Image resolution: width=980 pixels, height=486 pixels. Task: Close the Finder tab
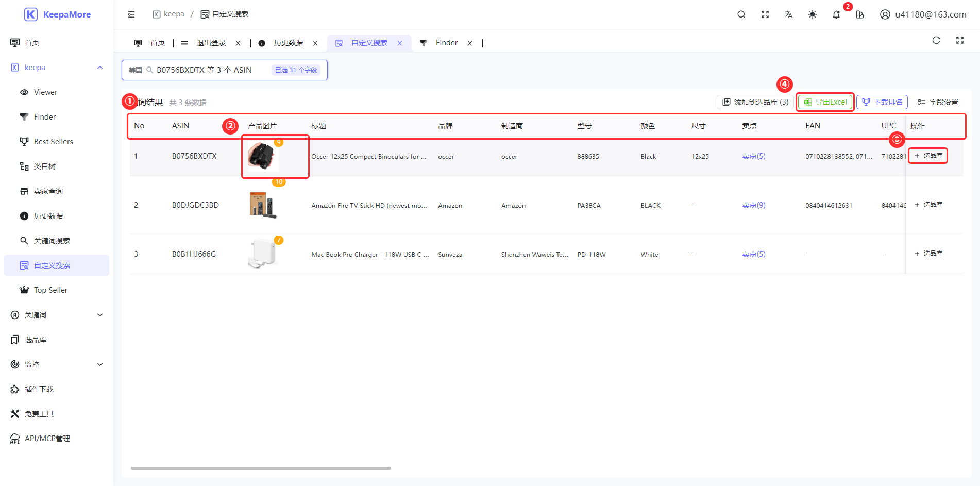[470, 43]
